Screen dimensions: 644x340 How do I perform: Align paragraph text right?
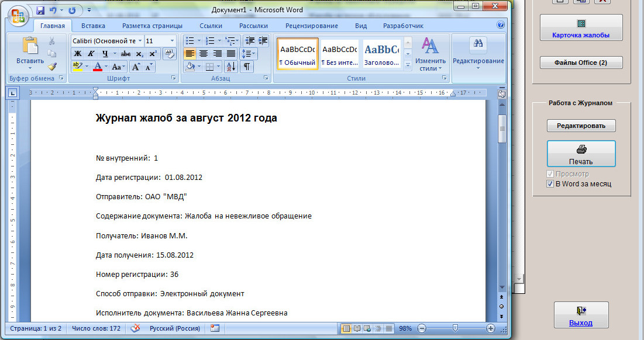pyautogui.click(x=217, y=54)
